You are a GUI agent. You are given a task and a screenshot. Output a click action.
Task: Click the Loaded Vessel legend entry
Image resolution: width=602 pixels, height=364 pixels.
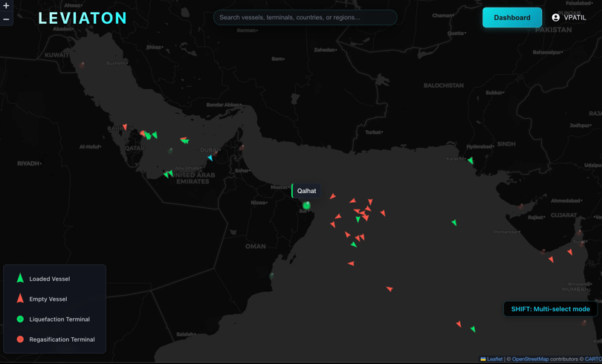49,279
